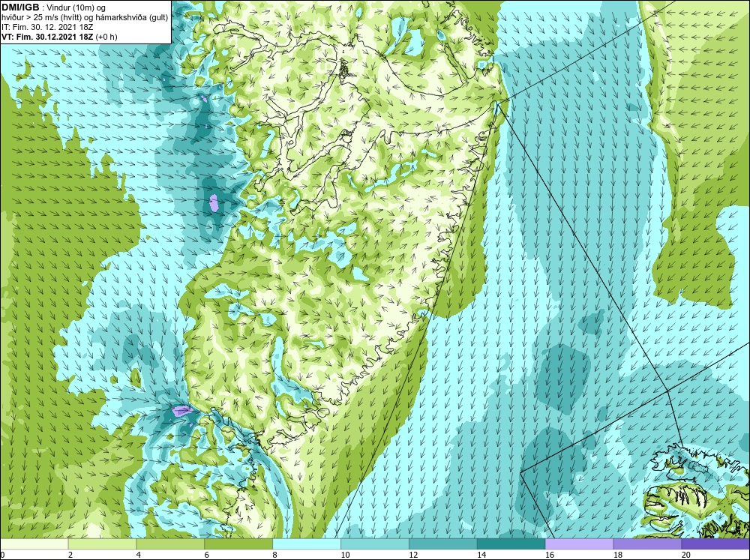This screenshot has height=560, width=750.
Task: Click the 8–10 m/s light cyan legend swatch
Action: tap(307, 544)
